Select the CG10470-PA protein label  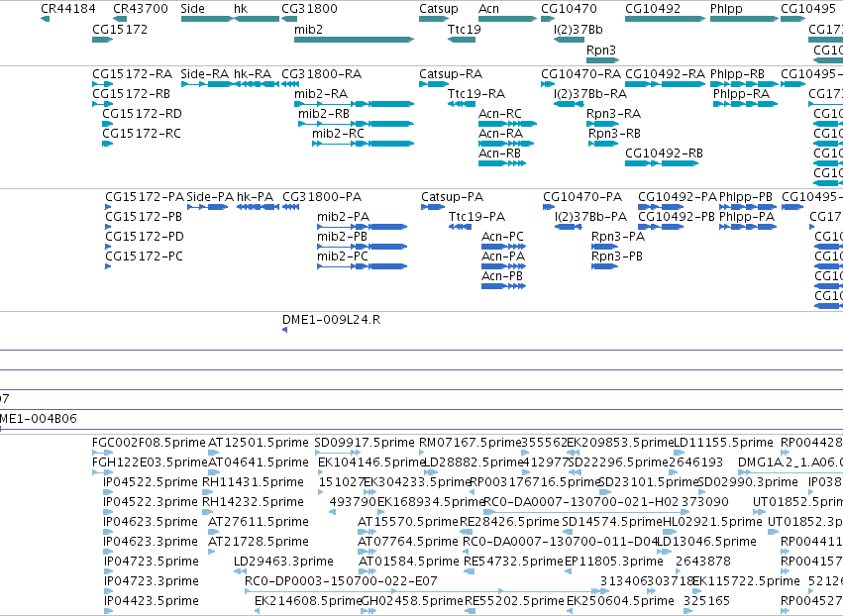(582, 197)
